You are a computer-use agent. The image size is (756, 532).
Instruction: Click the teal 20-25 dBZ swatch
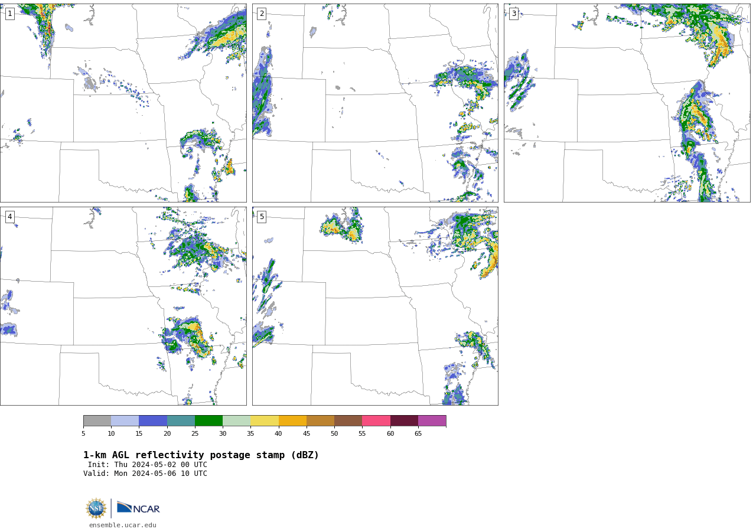pyautogui.click(x=181, y=420)
